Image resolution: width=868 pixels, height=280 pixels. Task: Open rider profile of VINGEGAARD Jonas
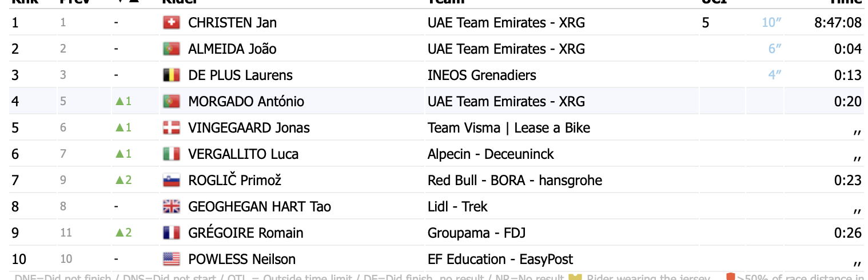point(249,128)
